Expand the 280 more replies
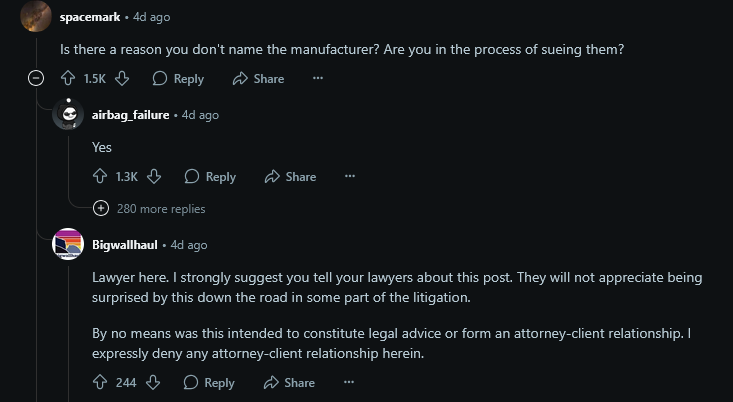Viewport: 733px width, 402px height. pyautogui.click(x=149, y=208)
